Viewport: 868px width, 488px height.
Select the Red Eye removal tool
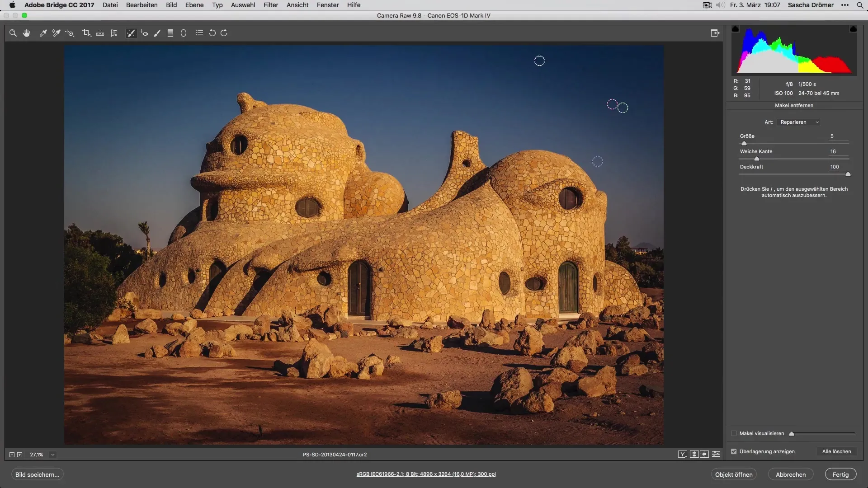tap(144, 33)
